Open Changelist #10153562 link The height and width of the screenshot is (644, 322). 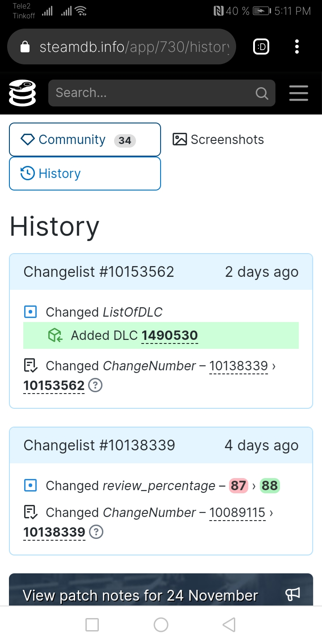tap(99, 271)
